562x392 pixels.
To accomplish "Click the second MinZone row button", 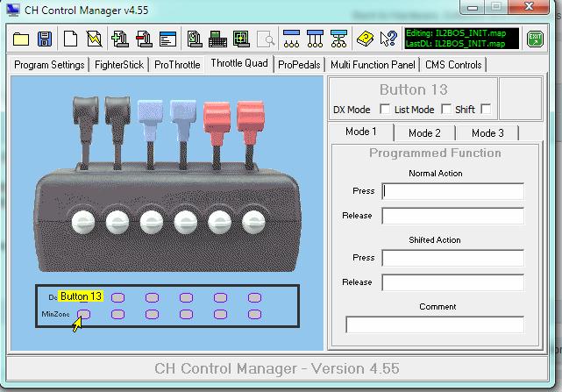I will click(117, 314).
